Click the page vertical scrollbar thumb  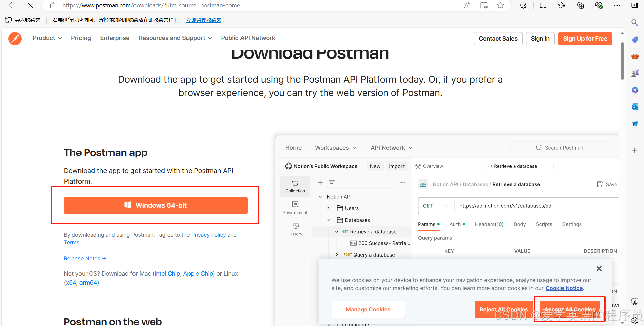click(622, 60)
